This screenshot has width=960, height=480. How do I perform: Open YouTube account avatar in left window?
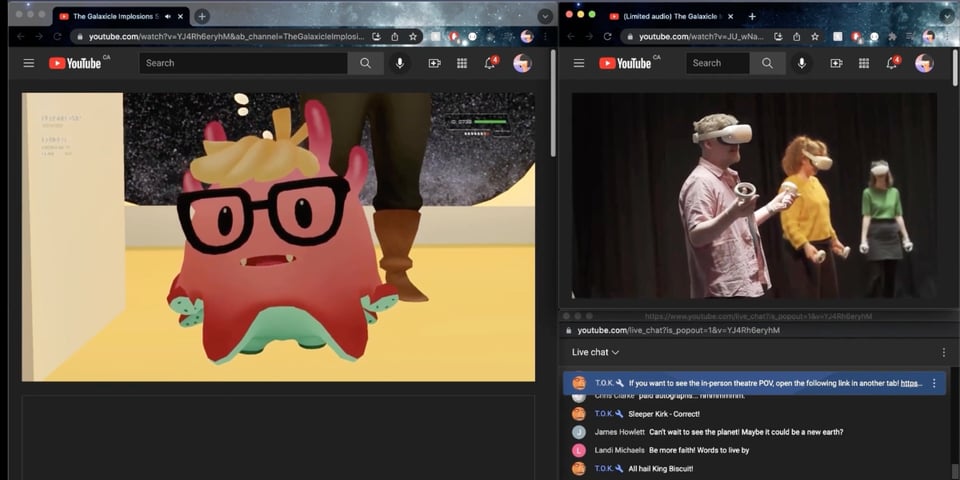[522, 63]
